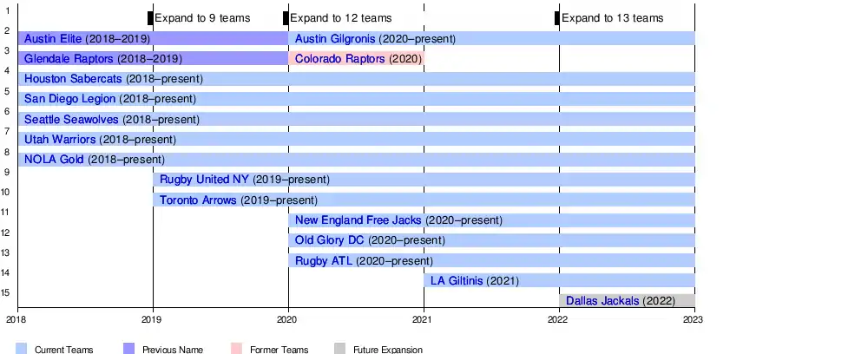Select the Rugby ATL link
Screen dimensions: 868x354
pos(324,260)
